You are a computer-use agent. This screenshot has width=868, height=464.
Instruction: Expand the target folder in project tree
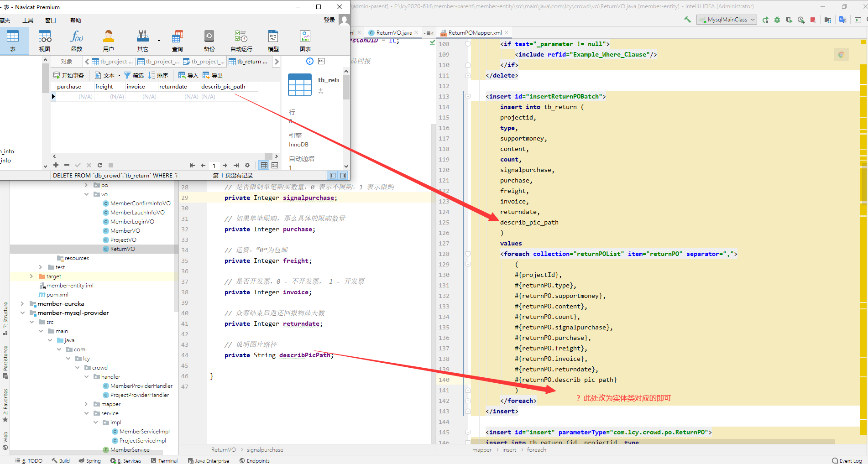(31, 276)
